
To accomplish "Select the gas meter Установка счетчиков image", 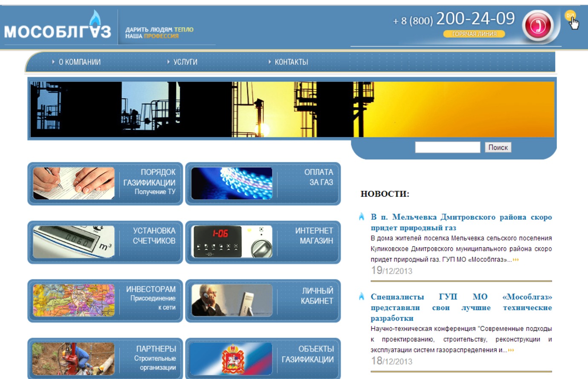I will point(74,242).
